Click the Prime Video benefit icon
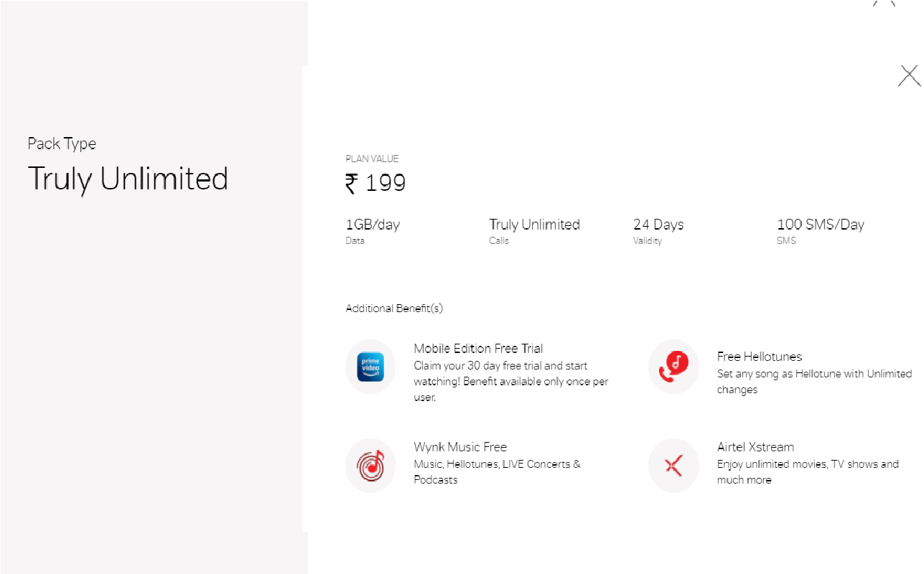 [370, 367]
